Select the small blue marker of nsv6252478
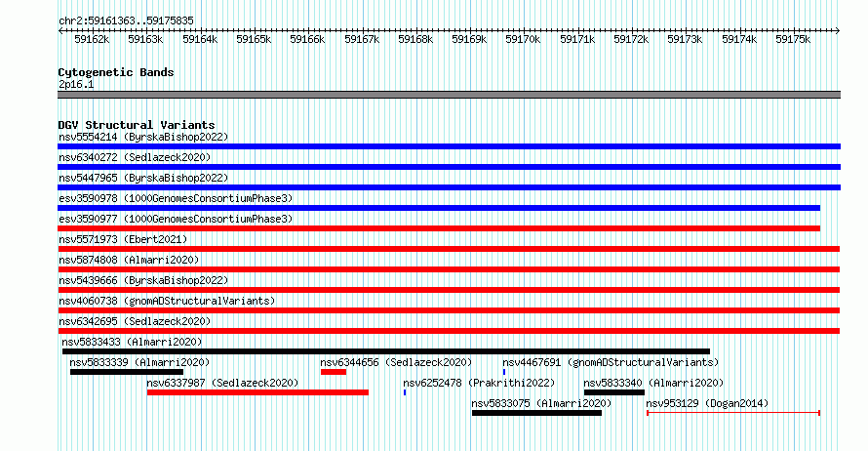 click(x=405, y=392)
